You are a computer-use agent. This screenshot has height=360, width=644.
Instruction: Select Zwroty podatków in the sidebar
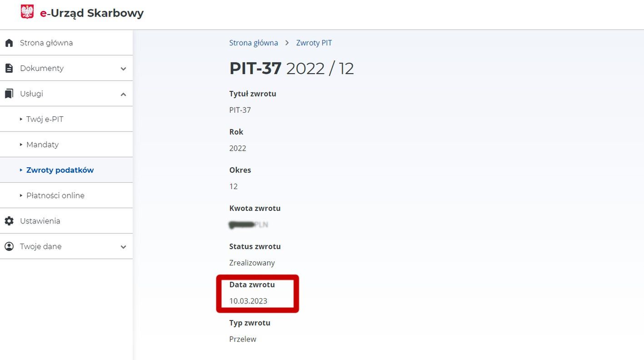(66, 170)
